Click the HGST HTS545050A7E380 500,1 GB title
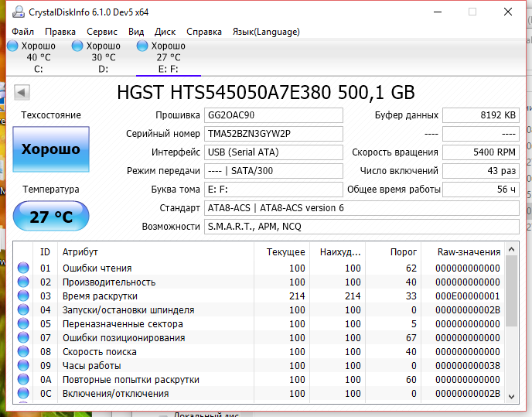The height and width of the screenshot is (417, 532). click(x=266, y=92)
